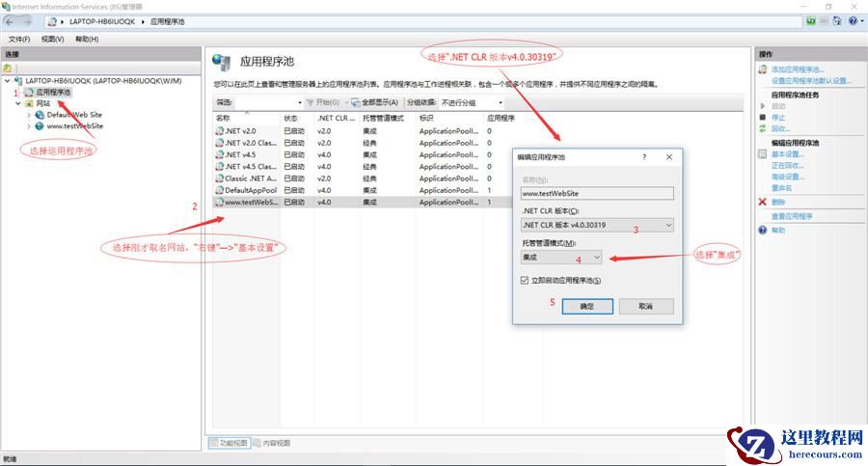The image size is (868, 466).
Task: Collapse the LAPTOP-HB6IUOQK server node
Action: click(7, 81)
